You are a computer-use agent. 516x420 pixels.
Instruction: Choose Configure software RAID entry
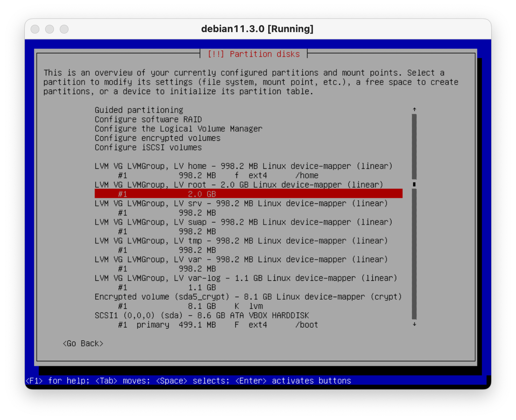[148, 120]
